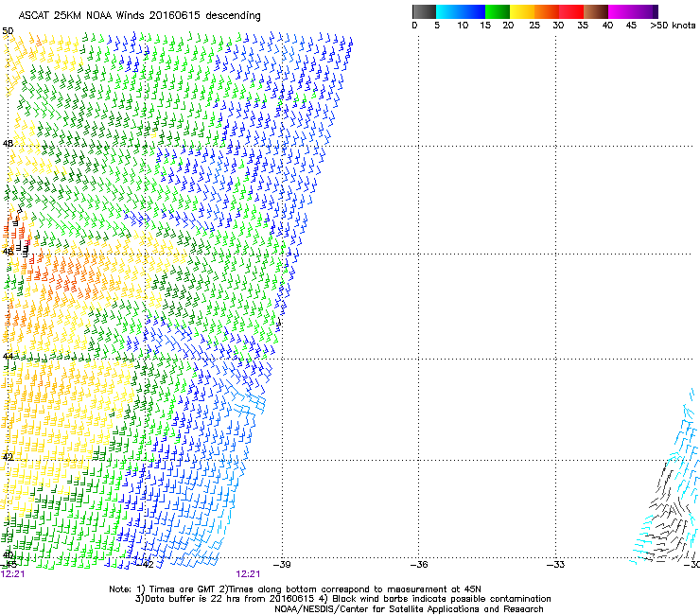The image size is (700, 615).
Task: Click the purple 12:21 time beneath -45 longitude
Action: [12, 574]
